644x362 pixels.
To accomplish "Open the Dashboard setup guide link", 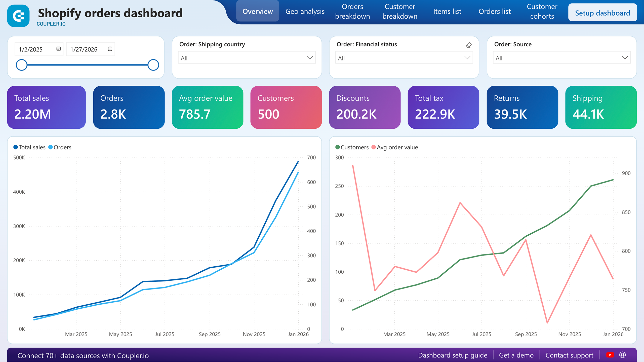I will 452,355.
